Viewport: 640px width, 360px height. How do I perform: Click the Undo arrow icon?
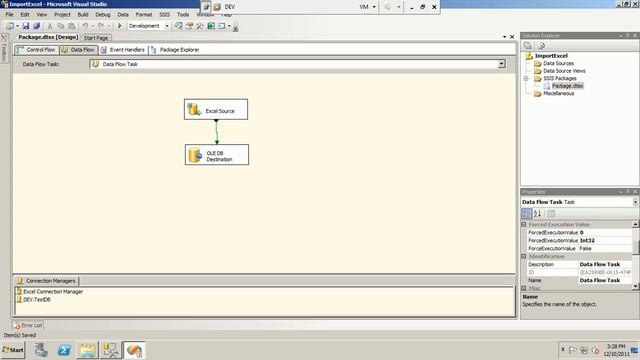coord(85,26)
